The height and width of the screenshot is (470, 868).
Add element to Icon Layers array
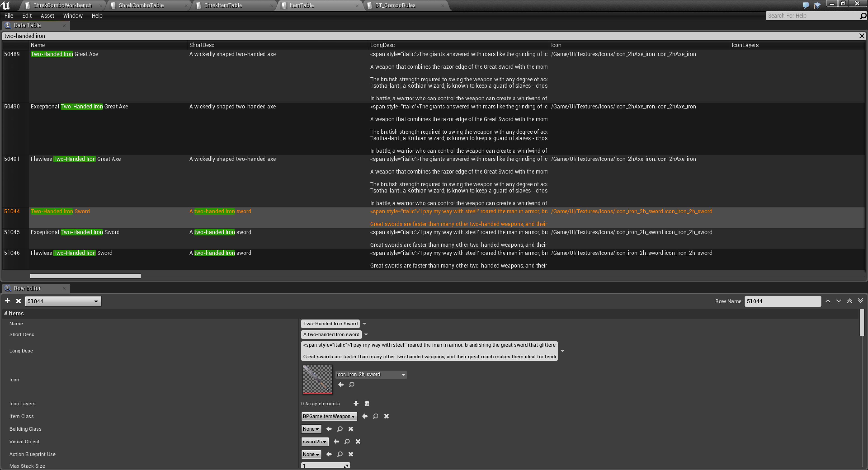[356, 403]
